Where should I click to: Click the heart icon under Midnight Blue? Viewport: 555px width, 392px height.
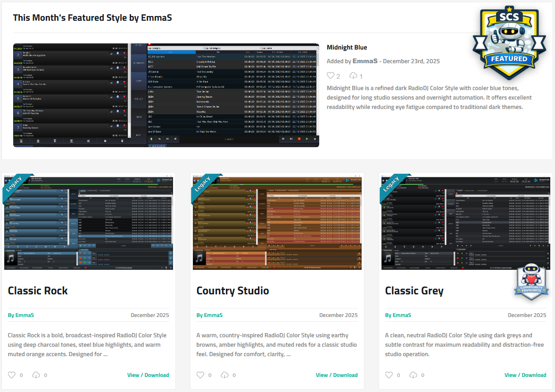point(331,76)
